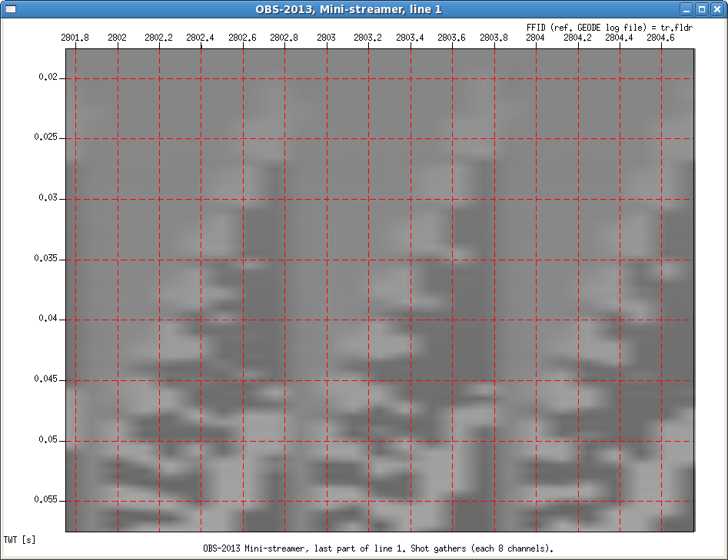728x560 pixels.
Task: Click the shot gathers caption below the plot
Action: [377, 548]
